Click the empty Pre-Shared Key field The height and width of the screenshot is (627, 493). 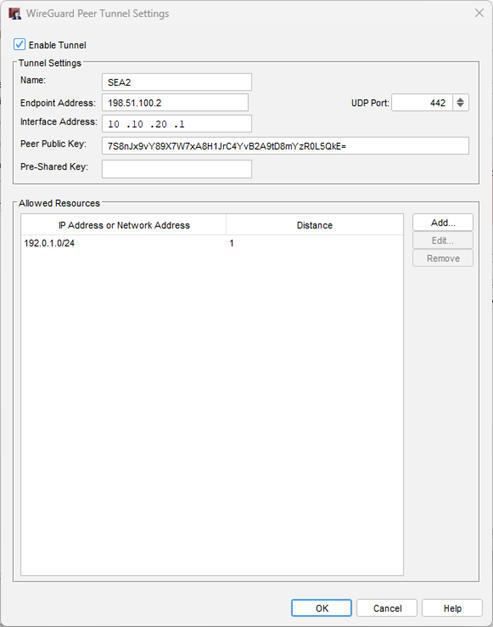(177, 169)
